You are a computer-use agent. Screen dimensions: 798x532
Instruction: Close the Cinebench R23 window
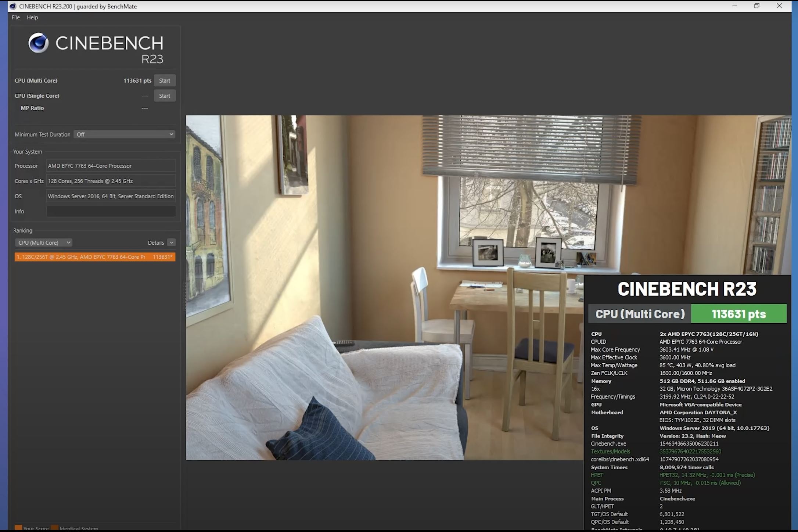click(779, 6)
